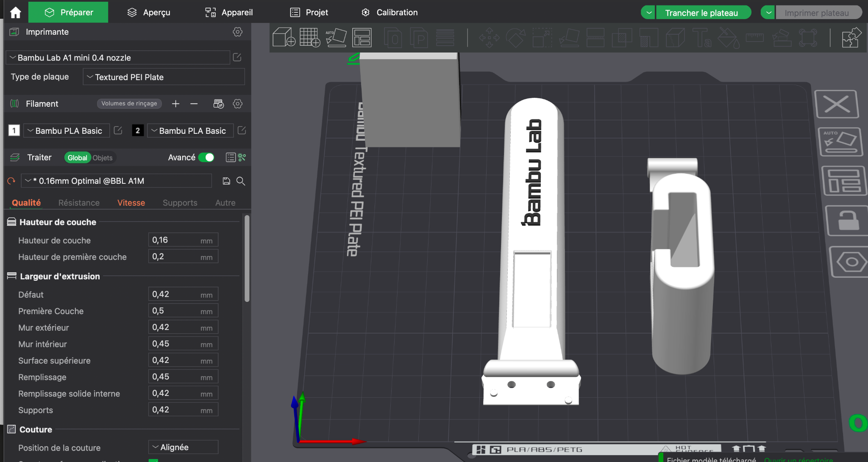
Task: Open the Résistance settings tab
Action: click(x=79, y=203)
